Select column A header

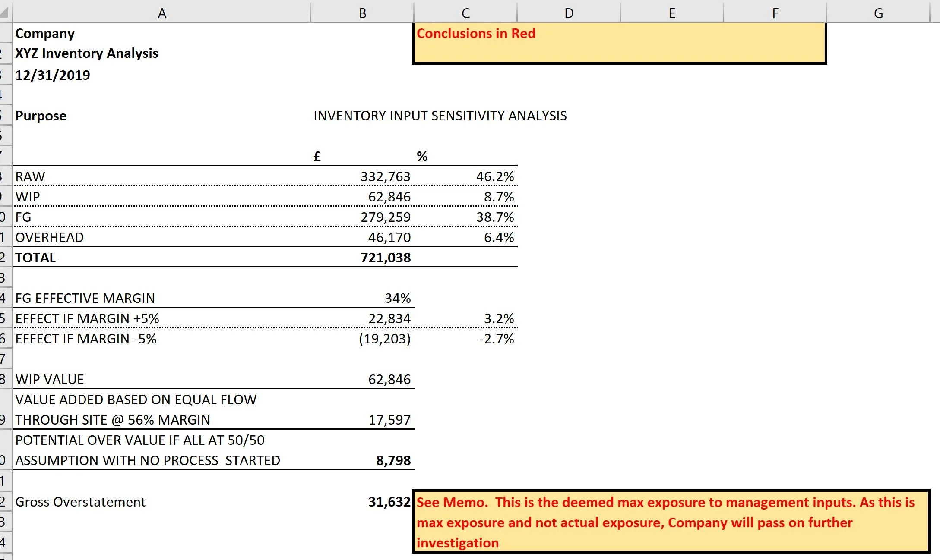coord(161,13)
